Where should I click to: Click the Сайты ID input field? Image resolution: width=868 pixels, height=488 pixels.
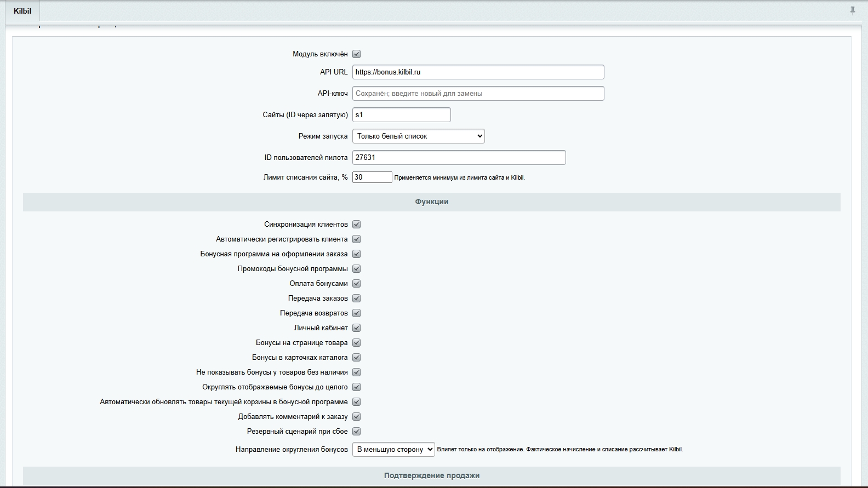(402, 114)
